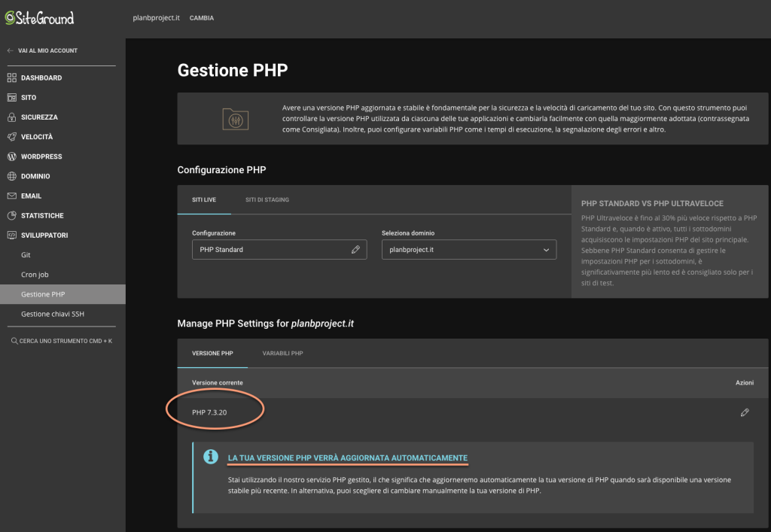Click the chevron in planbproject.it domain selector
The width and height of the screenshot is (771, 532).
coord(546,250)
